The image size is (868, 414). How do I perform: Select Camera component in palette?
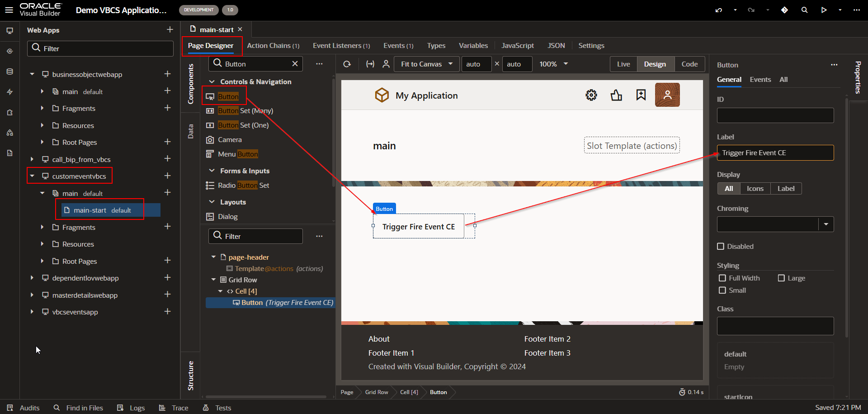coord(230,140)
